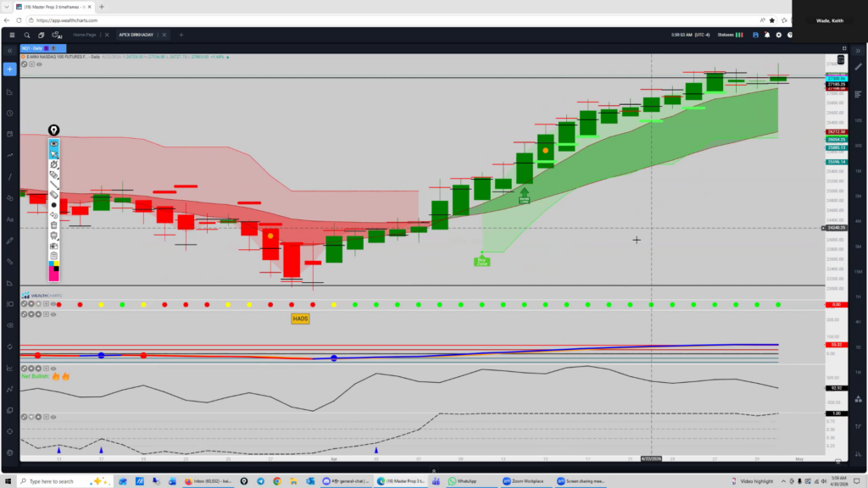Open clock/history icon in left sidebar
868x488 pixels.
[10, 114]
